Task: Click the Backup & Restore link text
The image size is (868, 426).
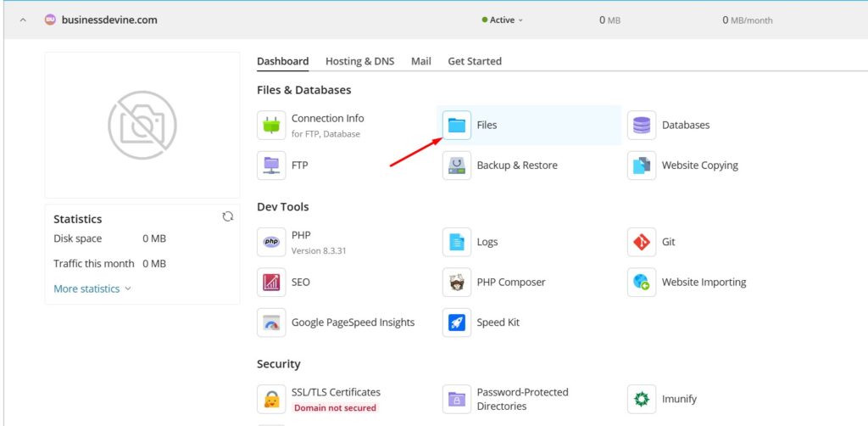Action: pyautogui.click(x=517, y=165)
